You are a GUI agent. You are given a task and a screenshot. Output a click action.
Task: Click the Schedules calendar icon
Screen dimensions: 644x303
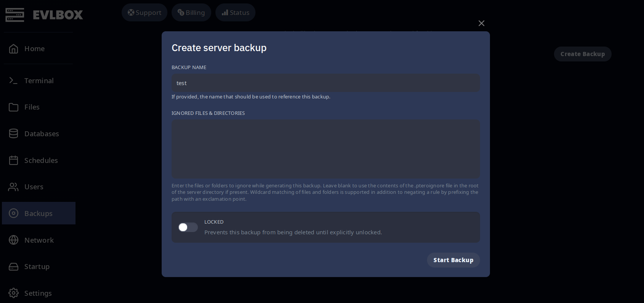click(x=14, y=160)
